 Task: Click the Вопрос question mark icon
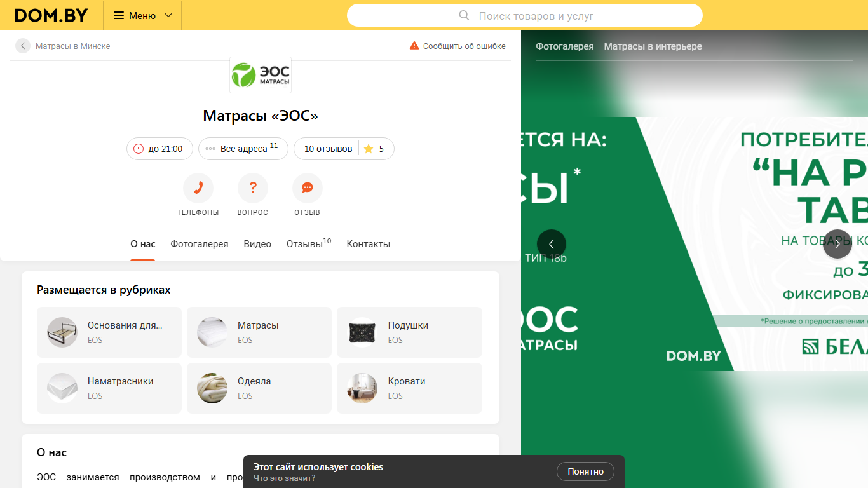click(x=253, y=188)
